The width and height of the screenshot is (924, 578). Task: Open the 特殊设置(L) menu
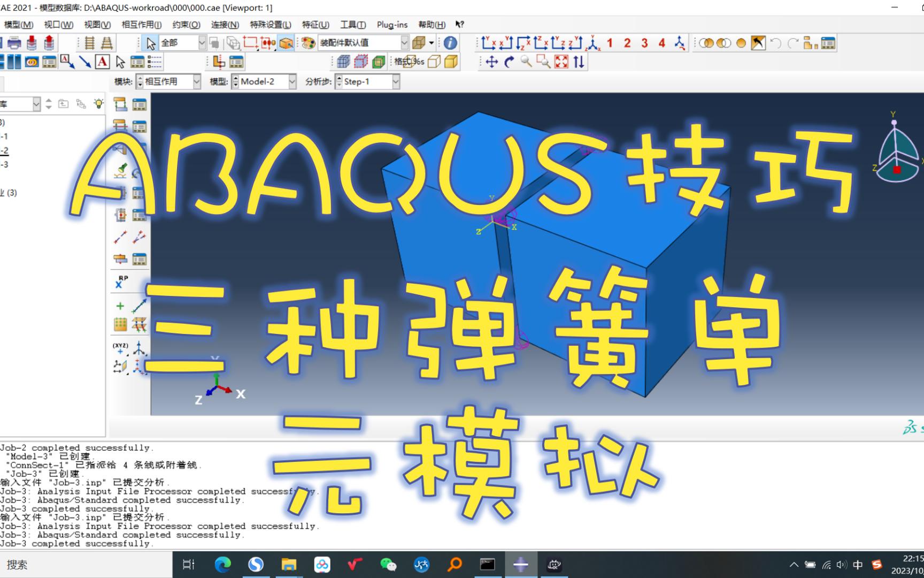271,25
